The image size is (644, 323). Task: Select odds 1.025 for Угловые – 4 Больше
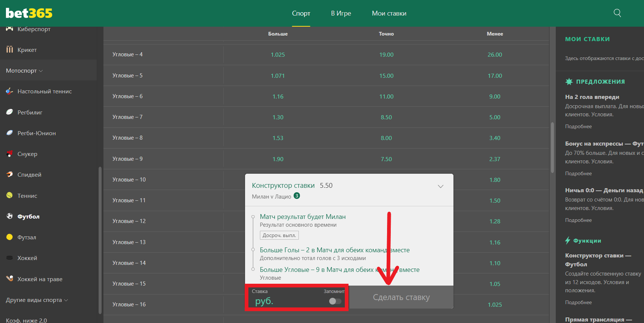pyautogui.click(x=278, y=54)
